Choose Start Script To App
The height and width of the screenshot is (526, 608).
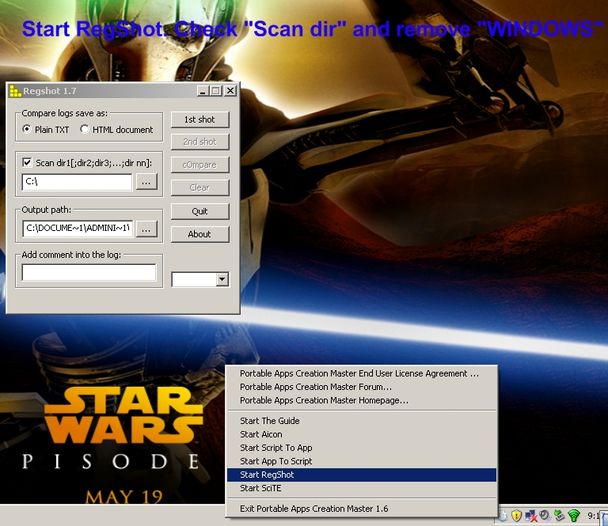tap(361, 448)
